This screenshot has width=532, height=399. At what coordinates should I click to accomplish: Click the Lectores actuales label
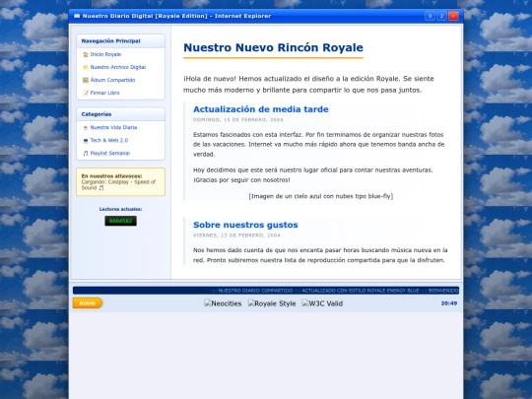[121, 209]
